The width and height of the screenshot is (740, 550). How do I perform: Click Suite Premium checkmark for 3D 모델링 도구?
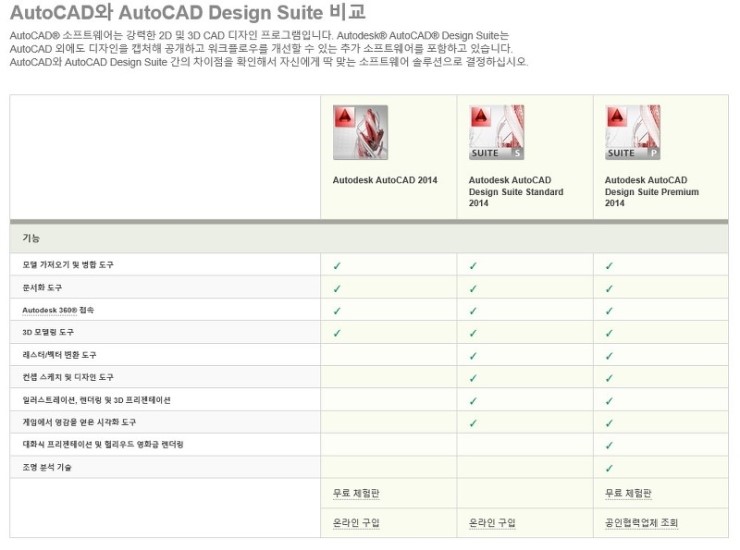click(609, 333)
